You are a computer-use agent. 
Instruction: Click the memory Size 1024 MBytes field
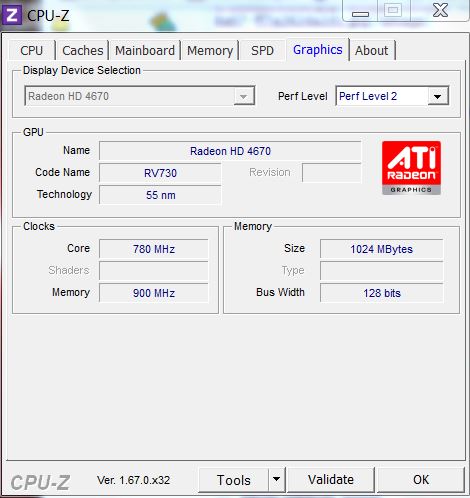pyautogui.click(x=382, y=249)
